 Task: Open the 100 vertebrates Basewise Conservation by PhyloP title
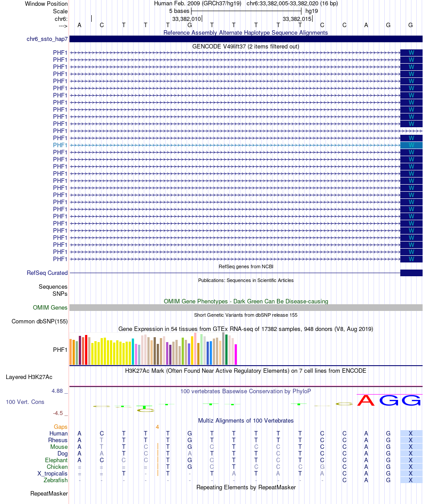point(246,391)
